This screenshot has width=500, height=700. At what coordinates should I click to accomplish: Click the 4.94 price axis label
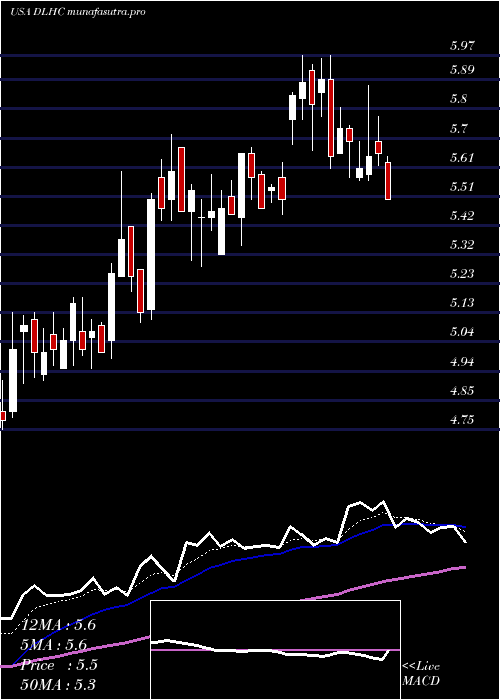[x=463, y=361]
